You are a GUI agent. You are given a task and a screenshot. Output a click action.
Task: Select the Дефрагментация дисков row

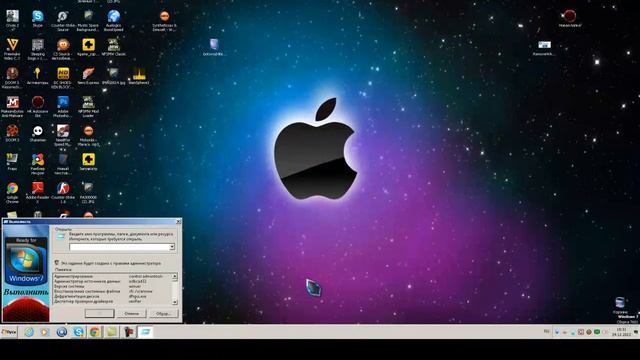(x=113, y=296)
